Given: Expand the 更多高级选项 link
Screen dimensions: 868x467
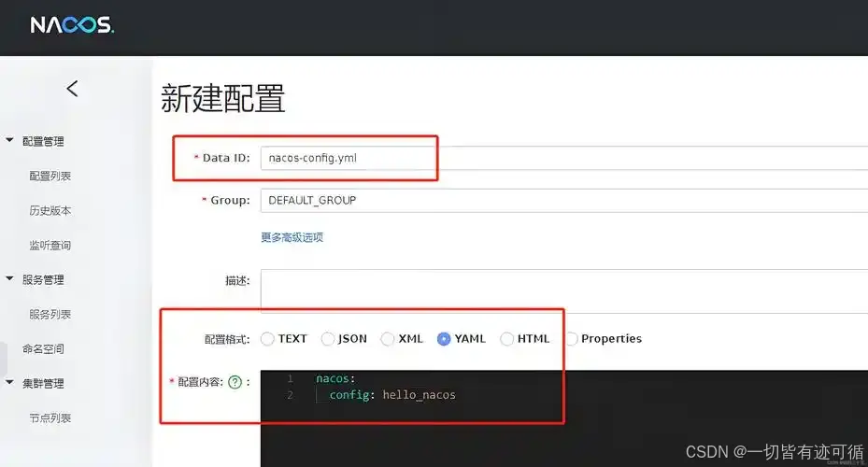Looking at the screenshot, I should (x=292, y=237).
